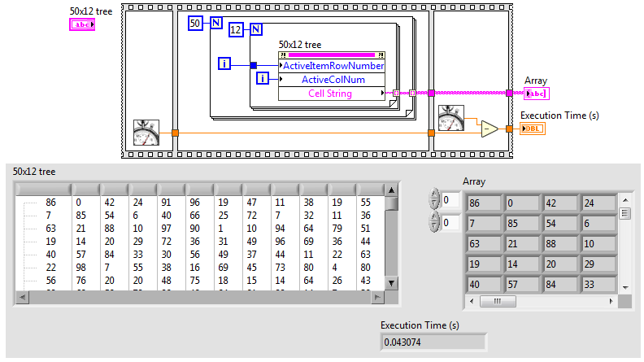The width and height of the screenshot is (644, 362).
Task: Select the Cell String property
Action: pos(332,94)
